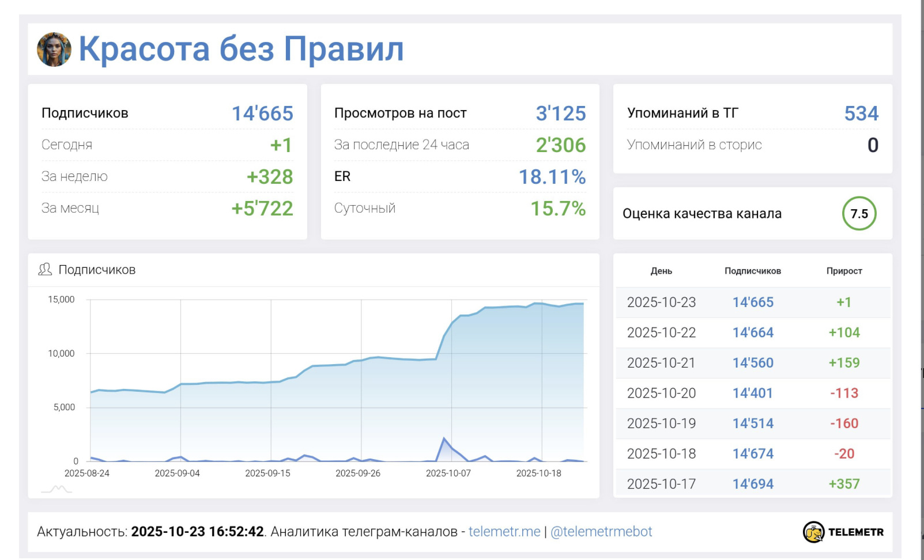Click the Упоминаний в ТГ label
This screenshot has width=924, height=560.
point(682,113)
